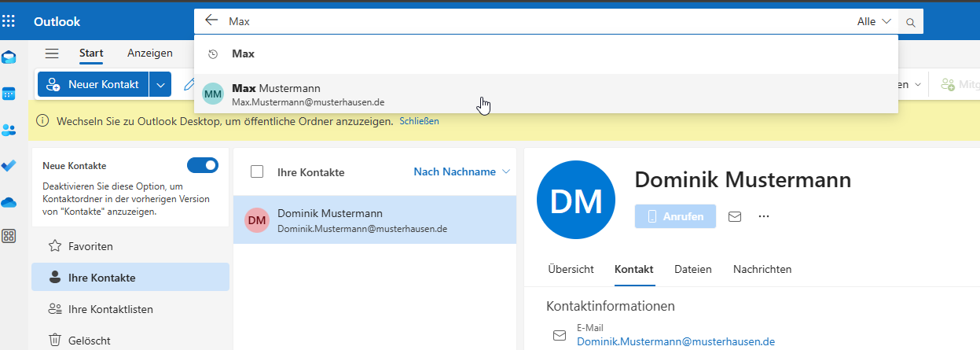Open Calendar from the left rail

9,94
